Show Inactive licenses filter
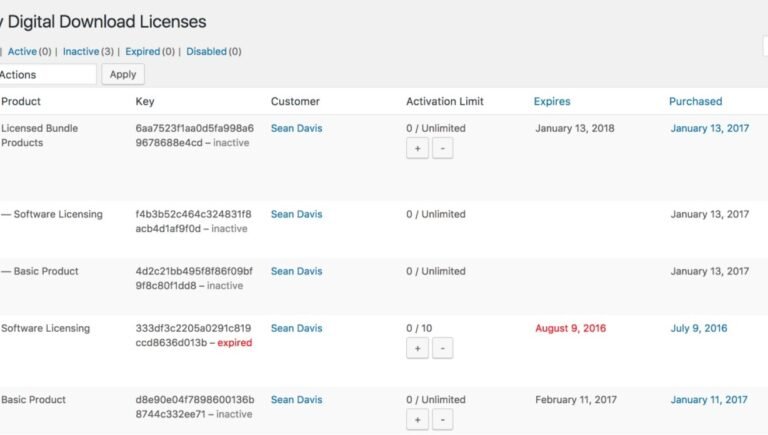 coord(81,51)
